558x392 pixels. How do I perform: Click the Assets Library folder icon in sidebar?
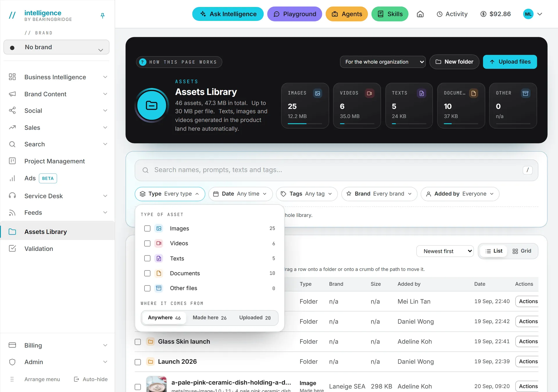(x=12, y=232)
